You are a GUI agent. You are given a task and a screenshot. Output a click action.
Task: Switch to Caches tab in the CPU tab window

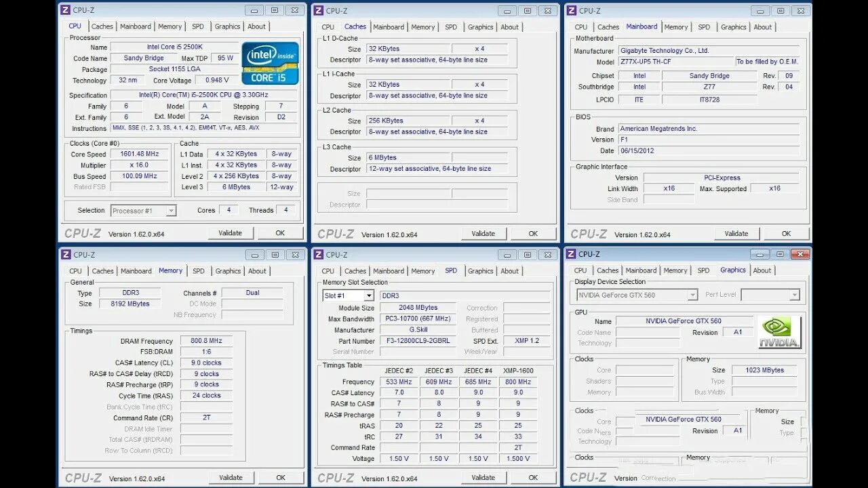(x=102, y=26)
